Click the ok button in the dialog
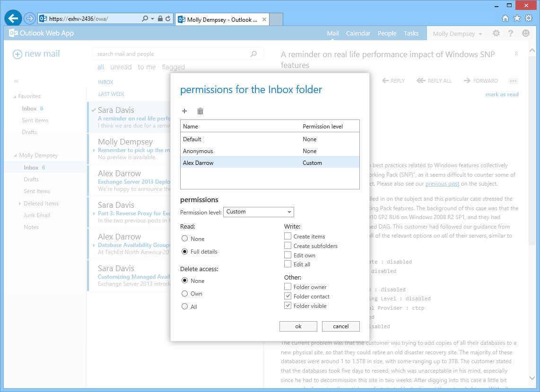Screen dimensions: 540x392 (298, 326)
